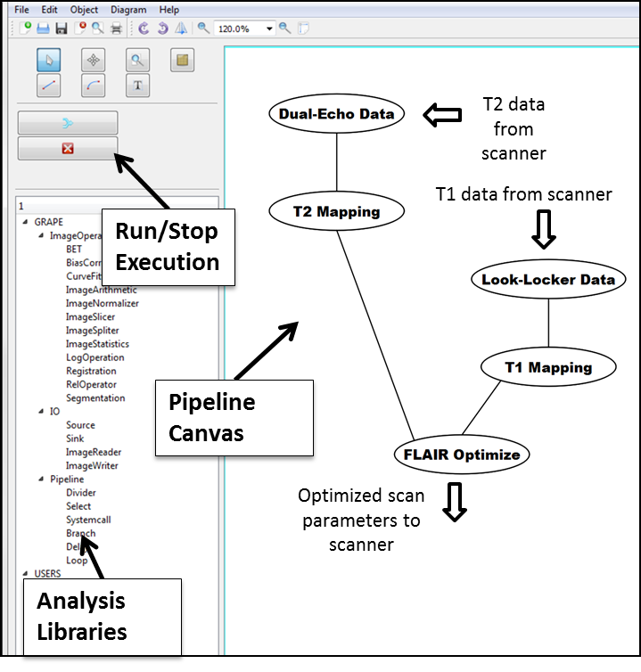The height and width of the screenshot is (672, 641).
Task: Select the pointer arrow tool
Action: click(48, 61)
